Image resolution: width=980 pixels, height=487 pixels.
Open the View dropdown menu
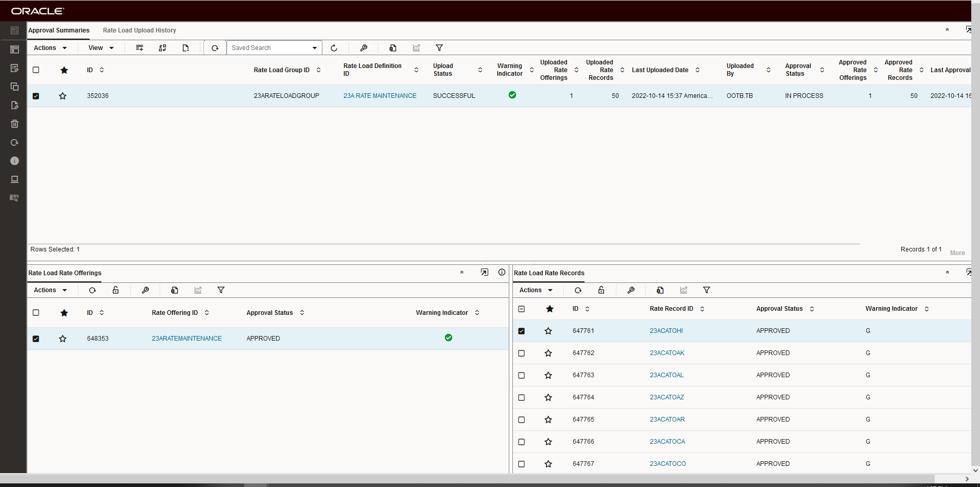[x=101, y=48]
